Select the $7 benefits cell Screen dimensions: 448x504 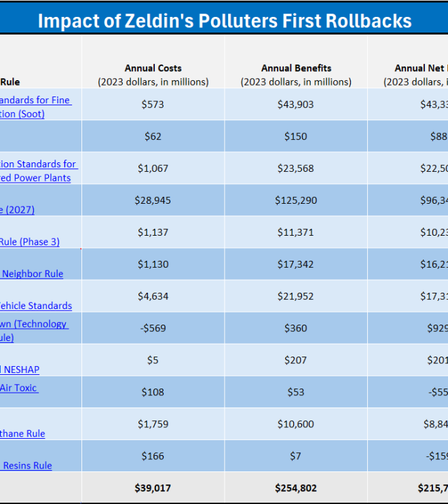tap(296, 456)
